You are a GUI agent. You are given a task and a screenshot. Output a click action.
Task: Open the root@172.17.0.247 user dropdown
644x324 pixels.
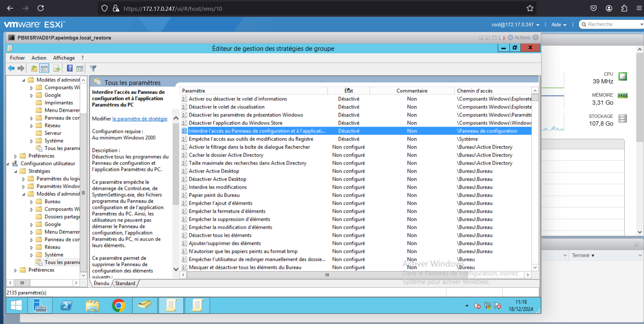pyautogui.click(x=515, y=25)
